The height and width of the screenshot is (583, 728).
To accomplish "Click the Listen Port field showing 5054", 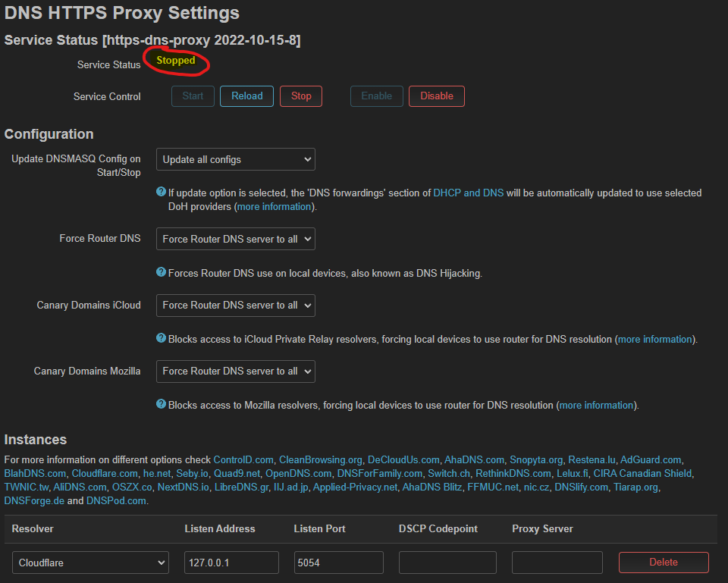I will point(338,563).
